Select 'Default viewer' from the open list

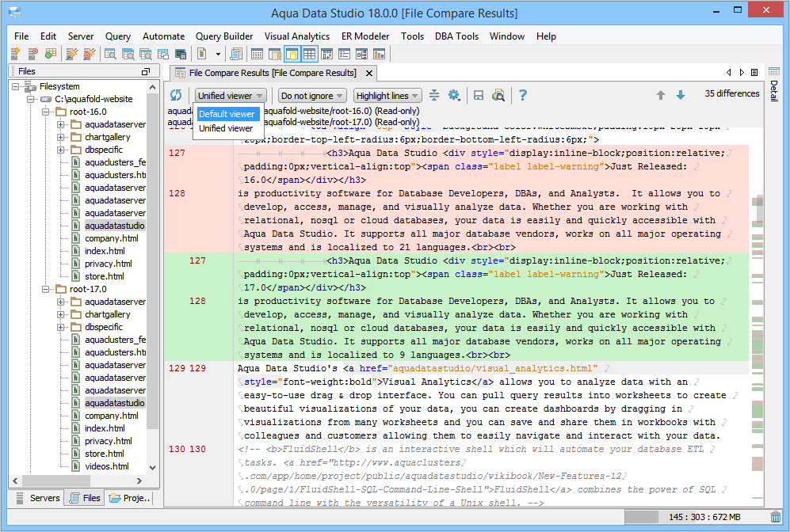228,114
